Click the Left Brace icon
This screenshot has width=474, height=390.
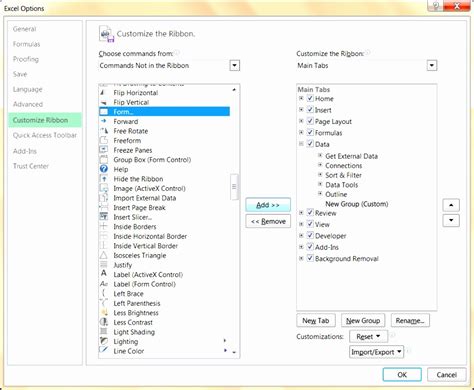104,294
